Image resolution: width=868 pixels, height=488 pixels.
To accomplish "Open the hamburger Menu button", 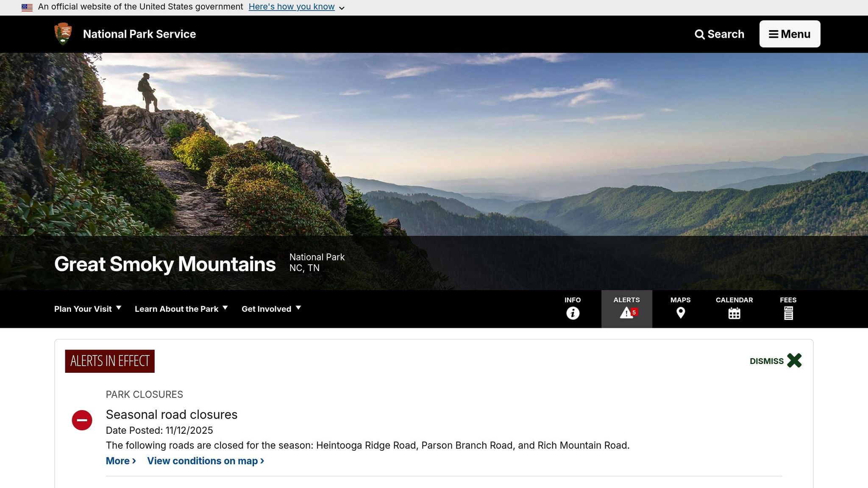I will [790, 34].
